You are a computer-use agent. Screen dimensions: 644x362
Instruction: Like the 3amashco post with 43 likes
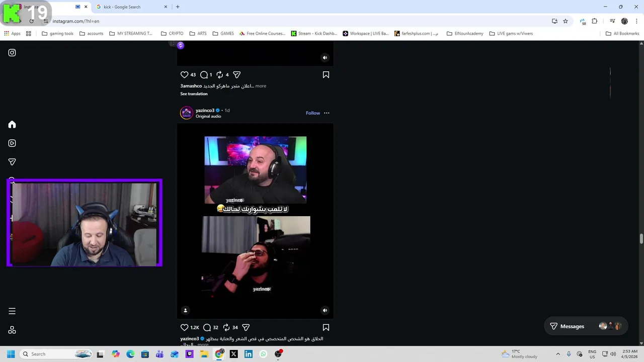[184, 74]
